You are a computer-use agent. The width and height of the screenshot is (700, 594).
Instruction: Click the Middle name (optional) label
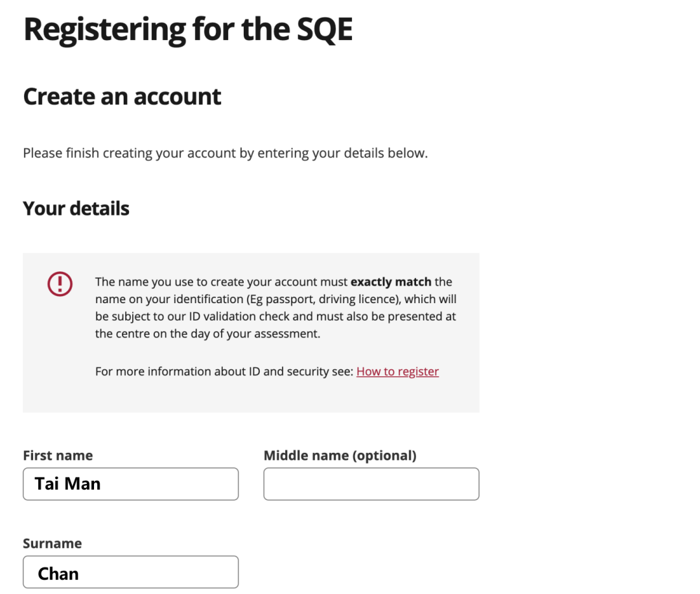pos(340,455)
